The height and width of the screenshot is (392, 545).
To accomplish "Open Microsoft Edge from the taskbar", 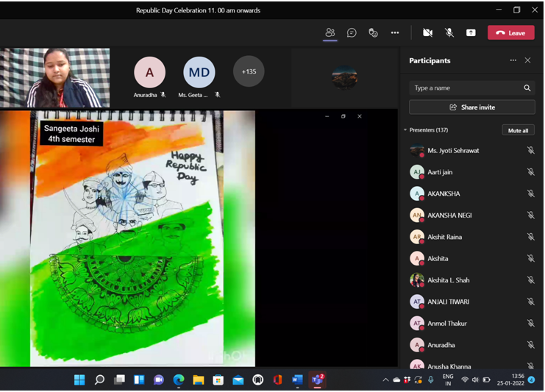I will (179, 380).
